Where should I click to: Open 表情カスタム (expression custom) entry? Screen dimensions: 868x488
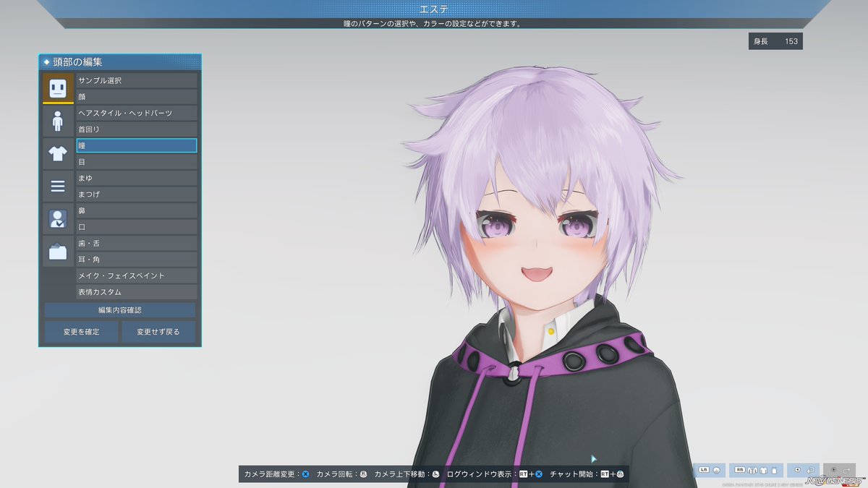tap(137, 292)
